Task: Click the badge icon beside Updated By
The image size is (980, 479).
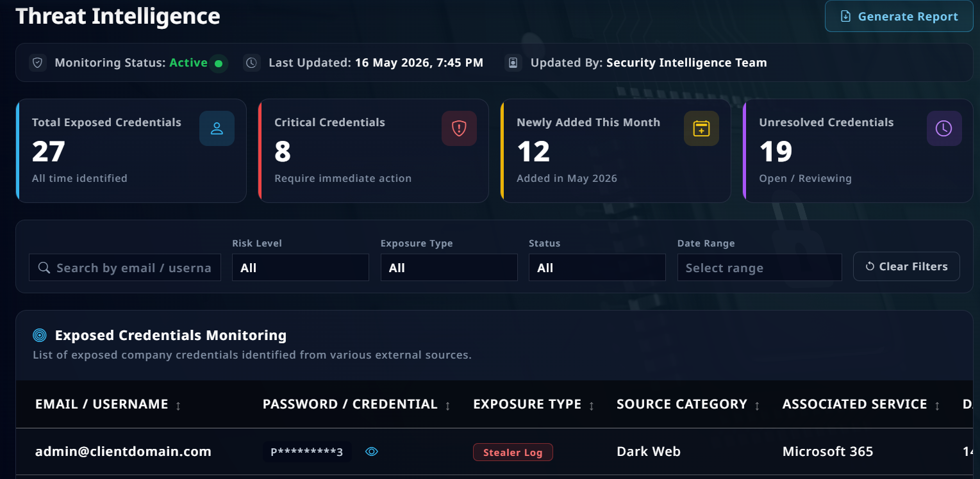Action: tap(513, 63)
